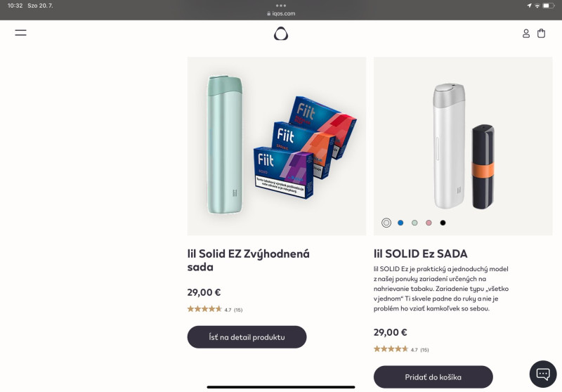Tap the Safari multitasking three-dots control

(x=281, y=5)
